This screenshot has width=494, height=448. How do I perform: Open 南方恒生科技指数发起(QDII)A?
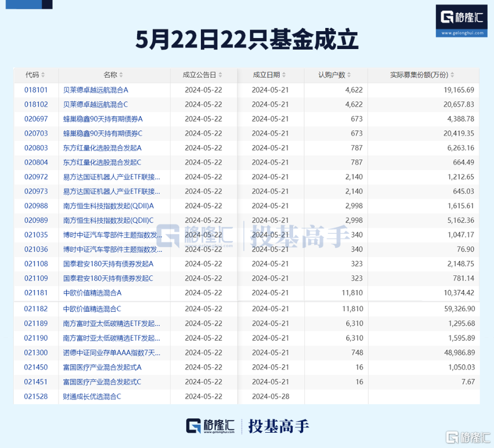point(109,206)
